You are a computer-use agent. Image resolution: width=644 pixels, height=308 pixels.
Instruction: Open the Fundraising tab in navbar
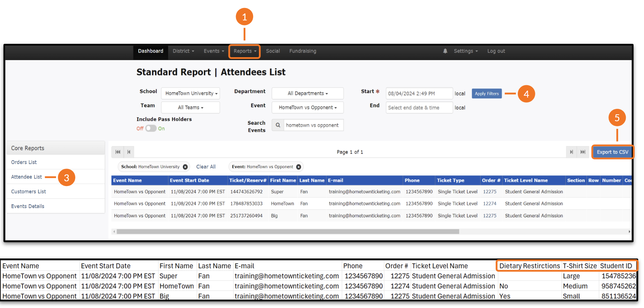point(303,51)
